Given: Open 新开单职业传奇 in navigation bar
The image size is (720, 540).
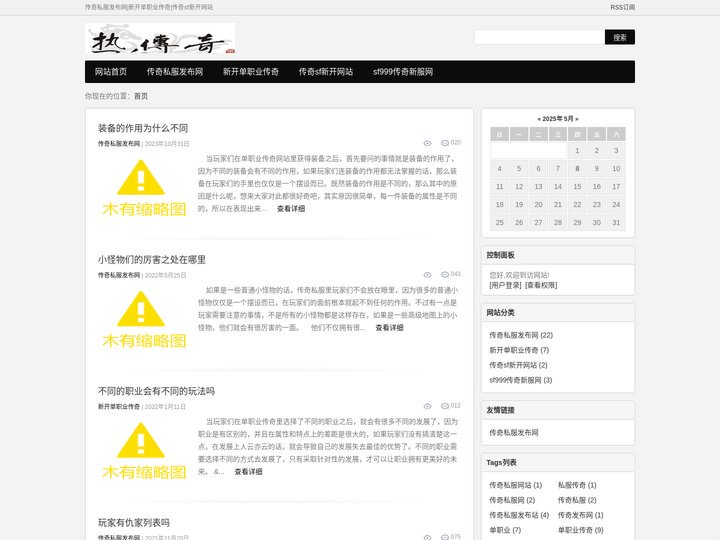Looking at the screenshot, I should pyautogui.click(x=251, y=72).
